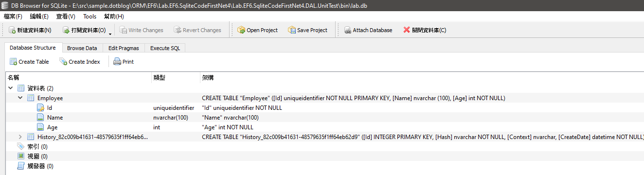Viewport: 644px width, 175px height.
Task: Click the Open Database (打開資料庫) toolbar icon
Action: 66,30
